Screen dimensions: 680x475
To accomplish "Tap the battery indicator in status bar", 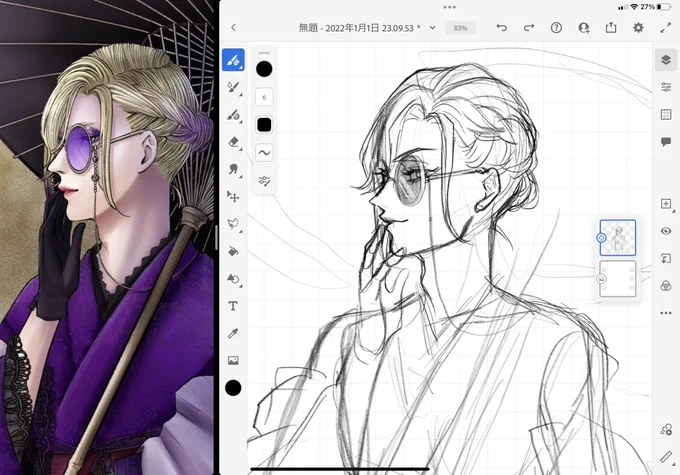I will pyautogui.click(x=664, y=7).
